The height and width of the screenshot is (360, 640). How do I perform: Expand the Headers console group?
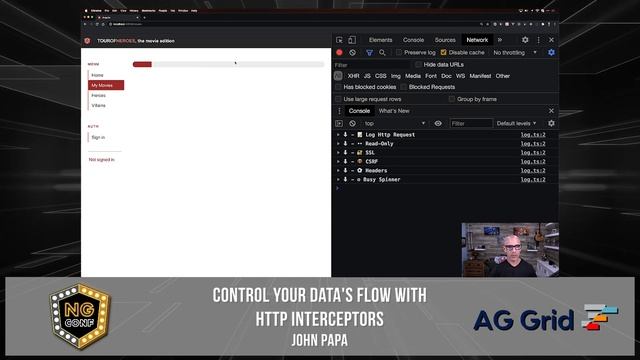click(x=338, y=171)
